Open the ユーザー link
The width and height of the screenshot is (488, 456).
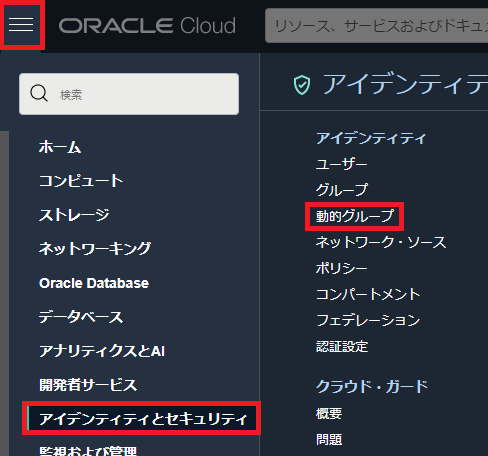coord(342,164)
